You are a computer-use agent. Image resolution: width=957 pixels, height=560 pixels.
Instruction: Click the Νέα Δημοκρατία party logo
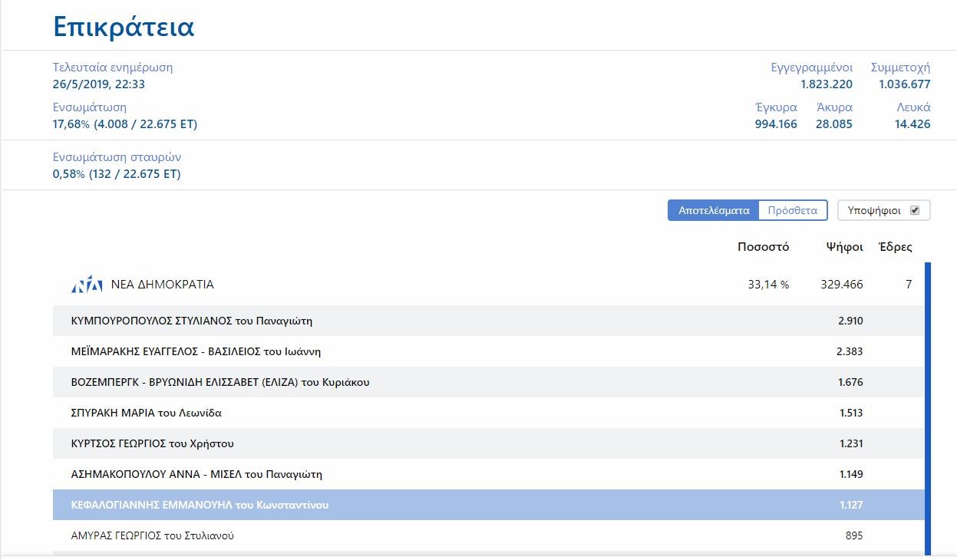coord(86,285)
